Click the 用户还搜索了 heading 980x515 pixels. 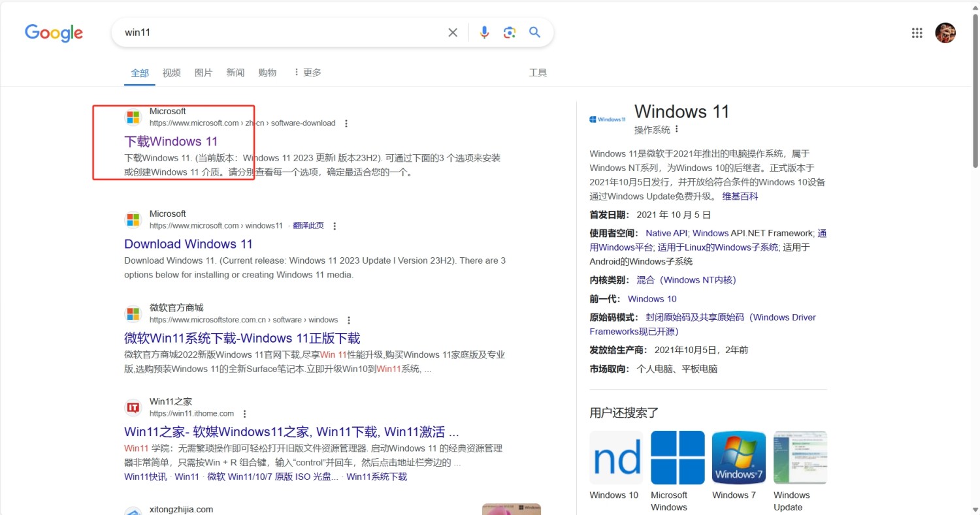tap(624, 413)
